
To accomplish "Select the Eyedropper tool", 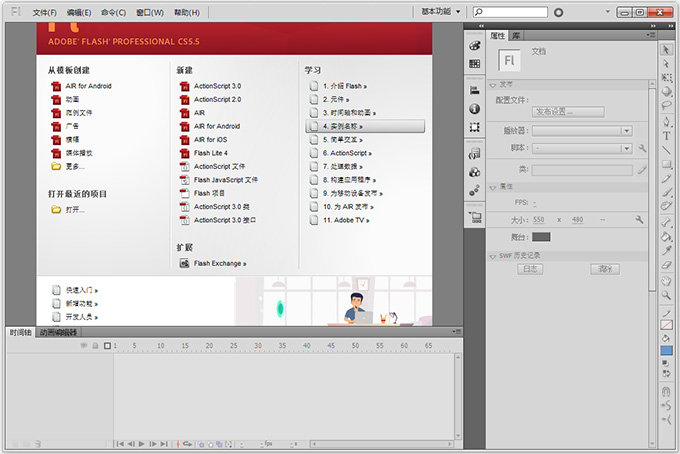I will pos(666,250).
